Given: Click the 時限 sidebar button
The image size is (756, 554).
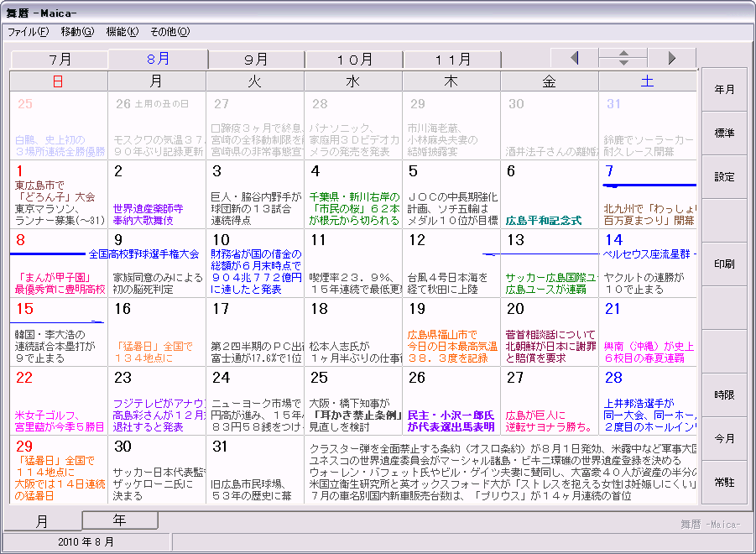Looking at the screenshot, I should click(724, 395).
